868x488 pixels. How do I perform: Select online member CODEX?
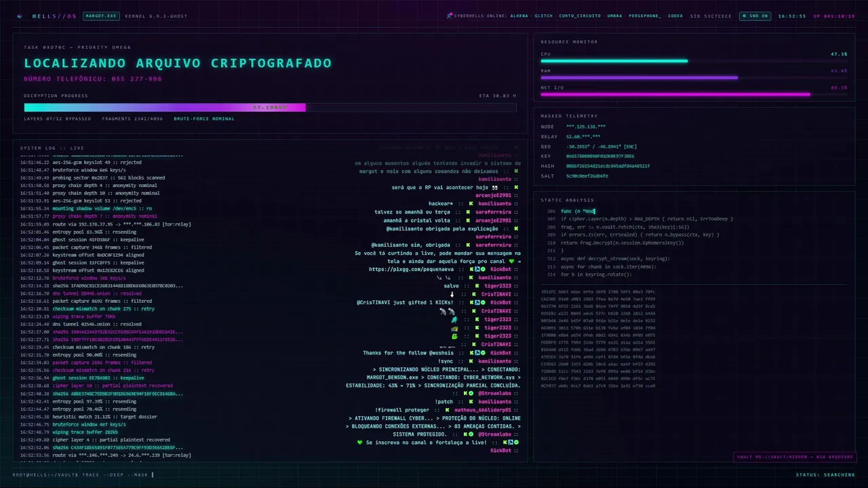coord(675,16)
